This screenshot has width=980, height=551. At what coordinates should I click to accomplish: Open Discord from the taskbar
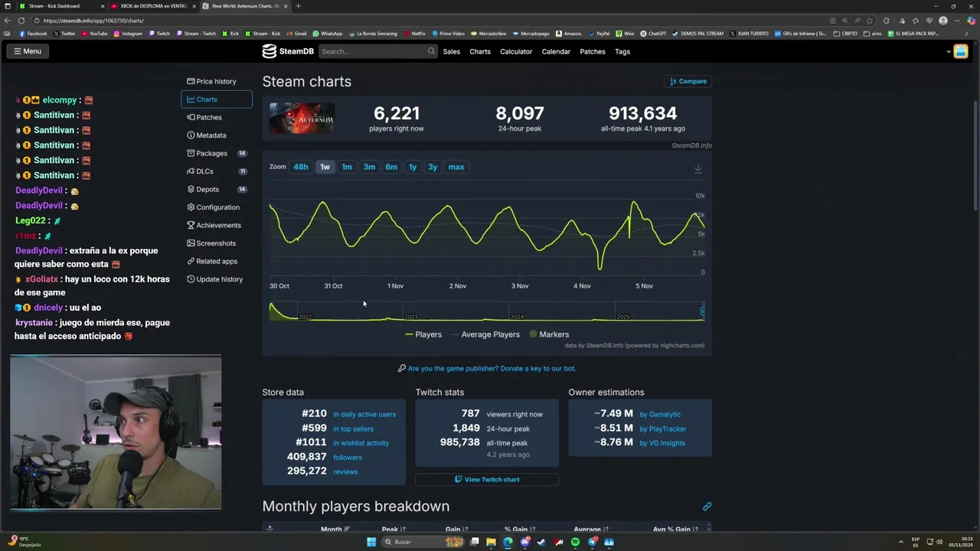coord(524,542)
